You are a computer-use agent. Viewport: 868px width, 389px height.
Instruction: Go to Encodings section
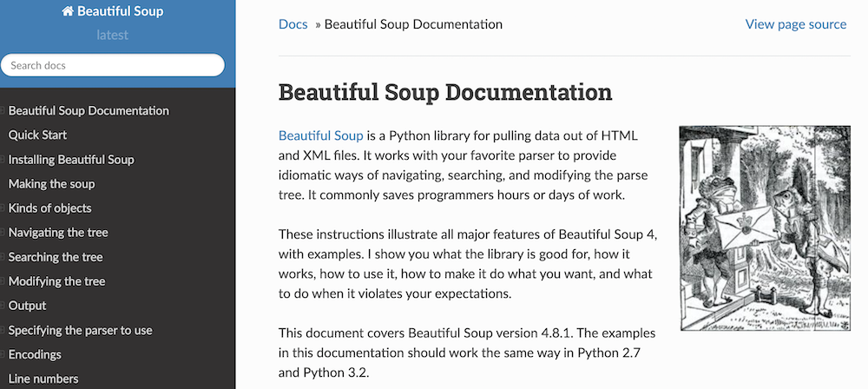pos(35,353)
